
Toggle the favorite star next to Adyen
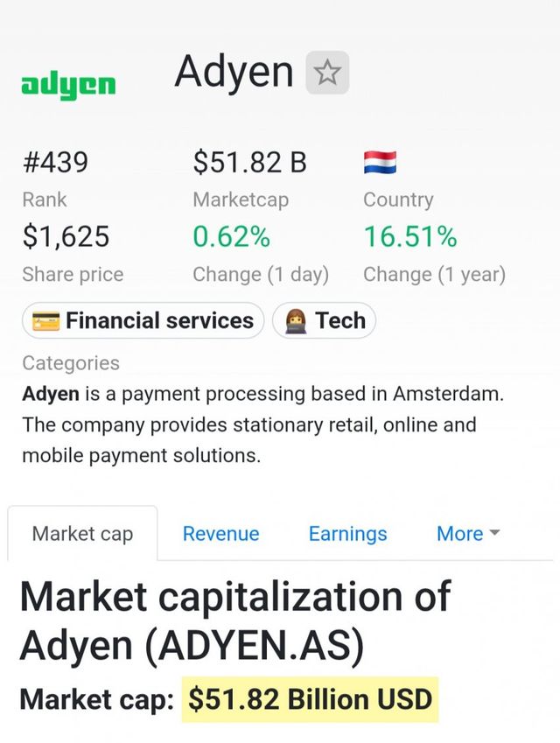point(327,73)
